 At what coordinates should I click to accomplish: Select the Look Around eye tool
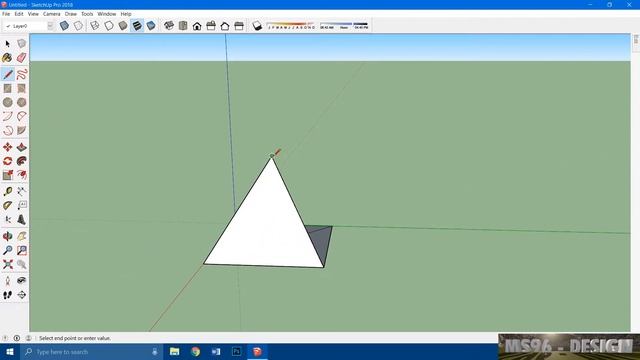point(22,280)
